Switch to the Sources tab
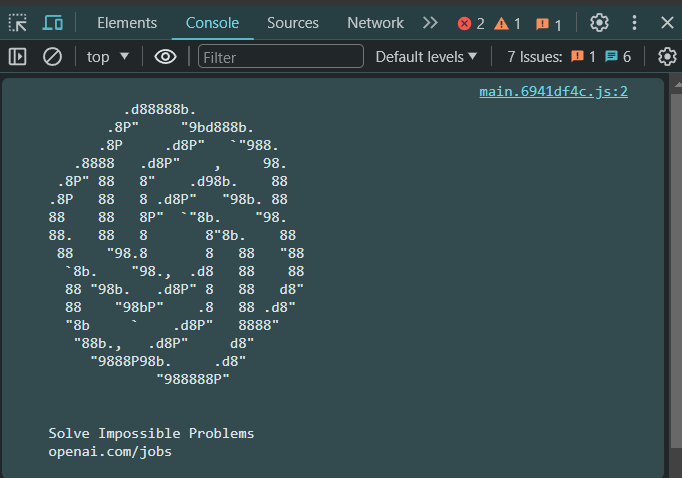Viewport: 682px width, 478px height. tap(293, 23)
